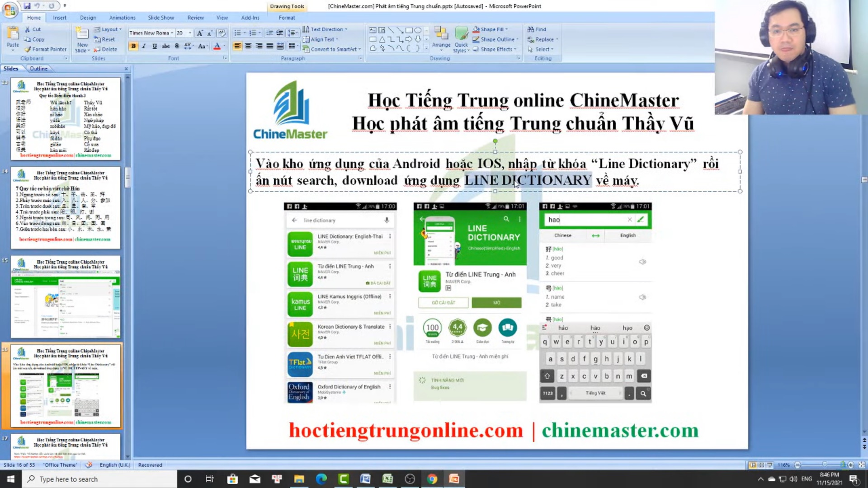868x488 pixels.
Task: Open the Slide Show ribbon tab
Action: click(161, 18)
